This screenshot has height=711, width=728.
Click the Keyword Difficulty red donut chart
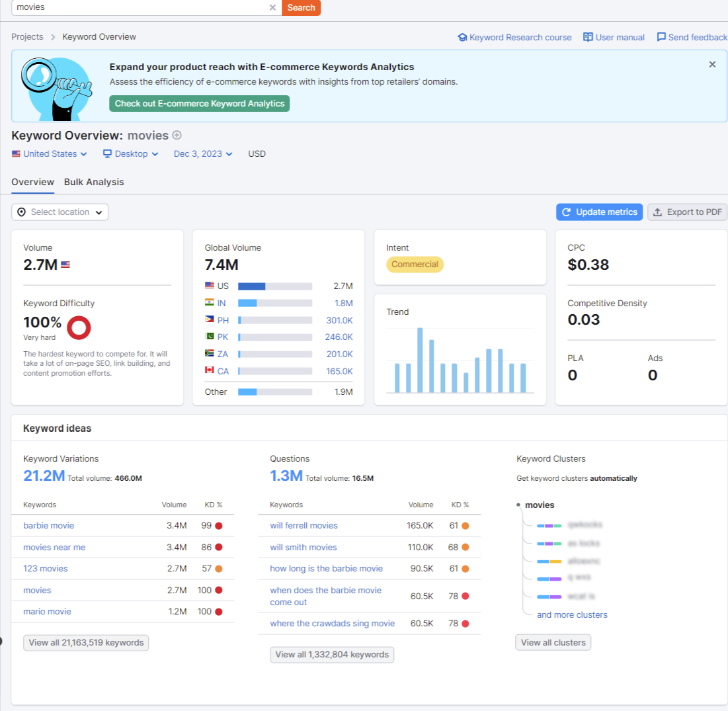tap(79, 327)
